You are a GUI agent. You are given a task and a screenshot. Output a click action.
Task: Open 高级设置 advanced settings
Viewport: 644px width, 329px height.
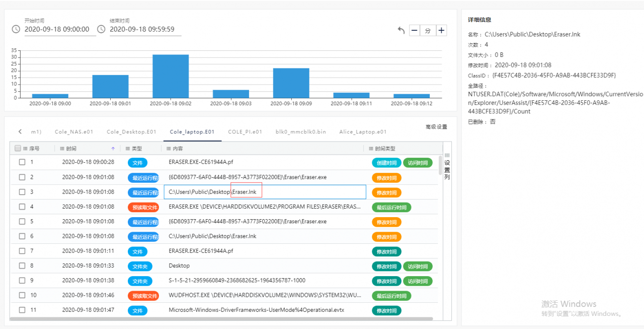436,127
